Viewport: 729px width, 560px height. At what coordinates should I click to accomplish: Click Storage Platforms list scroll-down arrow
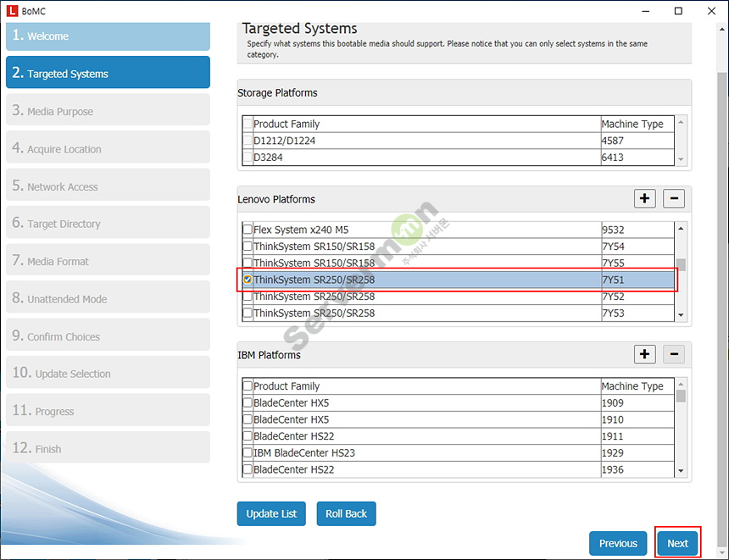681,159
